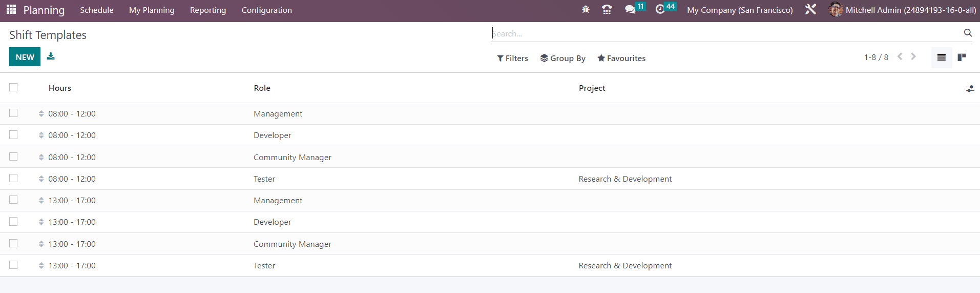The width and height of the screenshot is (980, 293).
Task: Open the Favourites dropdown
Action: (x=621, y=58)
